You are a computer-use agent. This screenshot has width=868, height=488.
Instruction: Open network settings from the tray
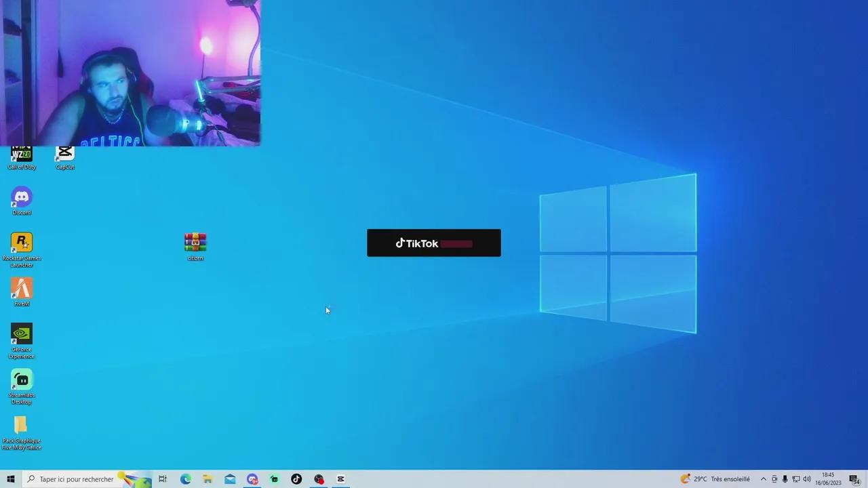pyautogui.click(x=796, y=479)
